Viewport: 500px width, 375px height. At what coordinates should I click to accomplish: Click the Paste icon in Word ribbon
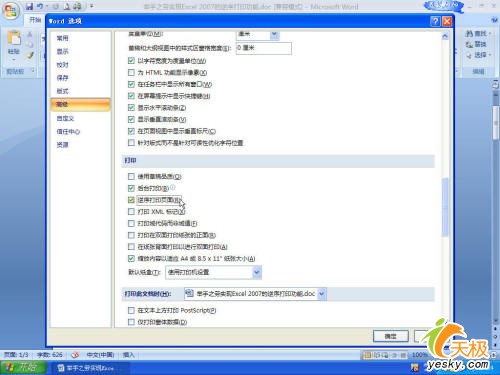point(14,38)
